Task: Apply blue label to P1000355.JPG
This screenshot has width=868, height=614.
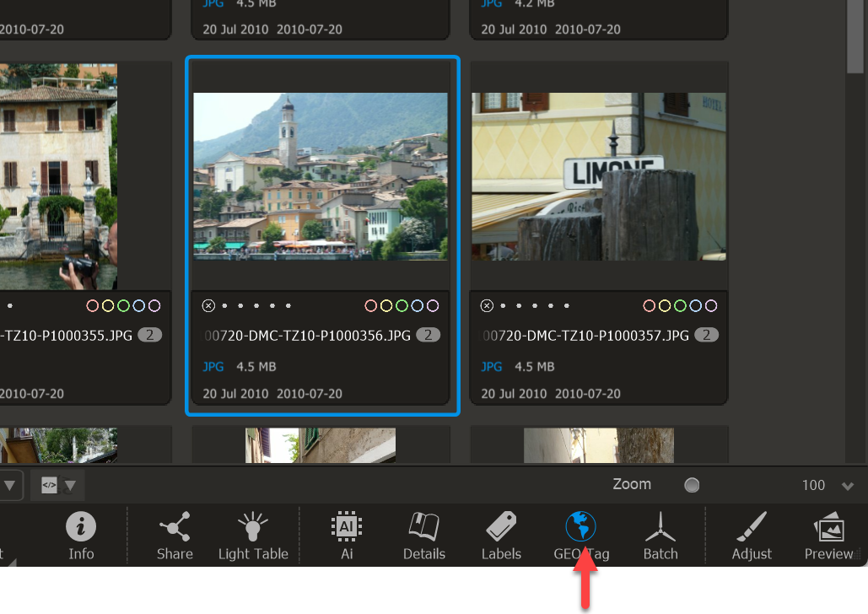Action: 139,305
